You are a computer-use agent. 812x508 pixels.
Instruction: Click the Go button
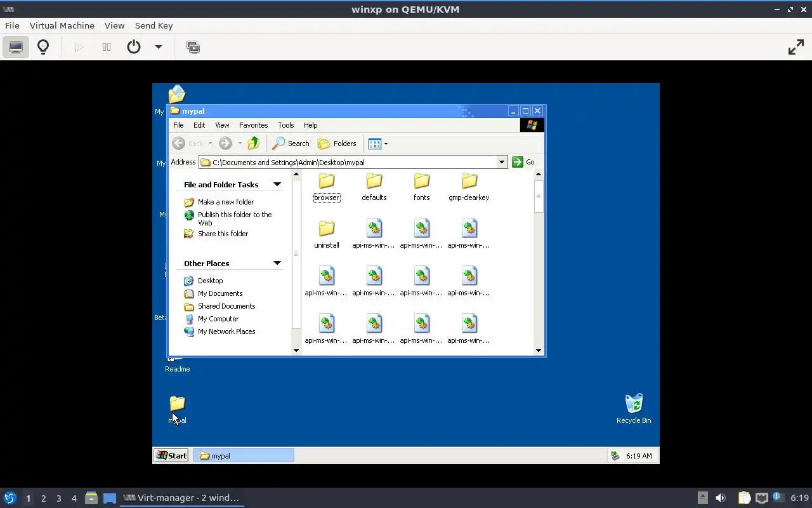pyautogui.click(x=524, y=162)
